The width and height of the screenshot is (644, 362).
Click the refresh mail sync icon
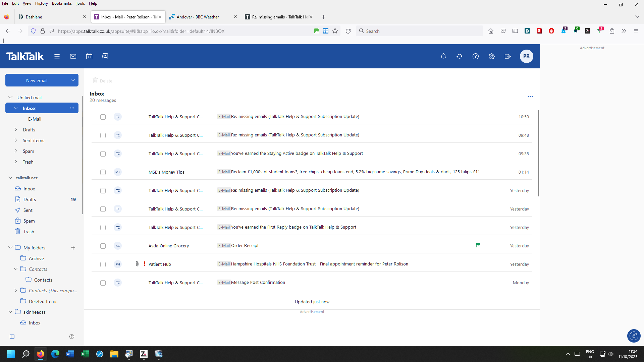pos(460,56)
